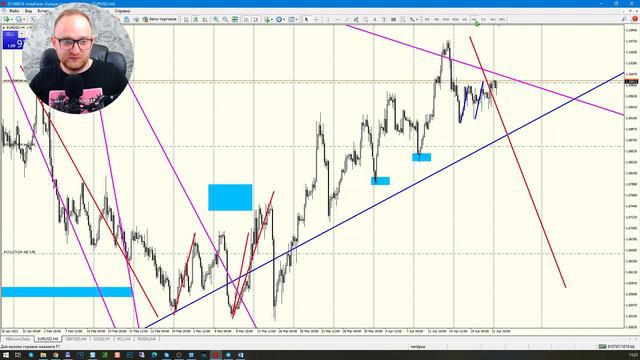The width and height of the screenshot is (640, 360).
Task: Switch to H1 timeframe
Action: (464, 19)
